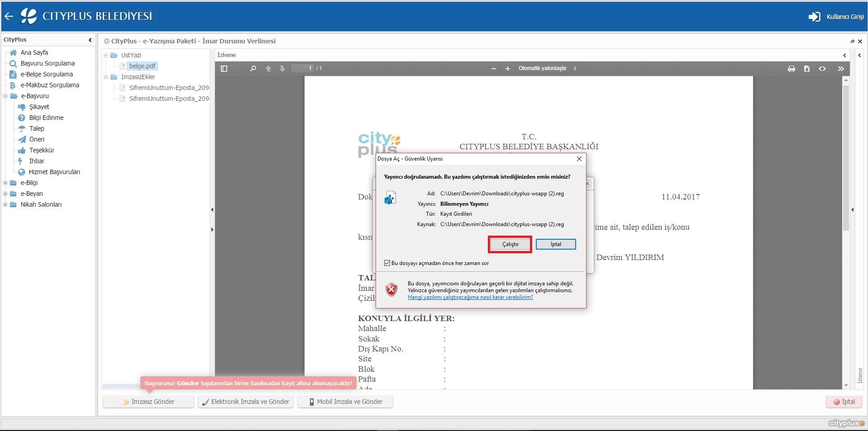Click the CityPlus Belediyesi logo

pyautogui.click(x=29, y=16)
